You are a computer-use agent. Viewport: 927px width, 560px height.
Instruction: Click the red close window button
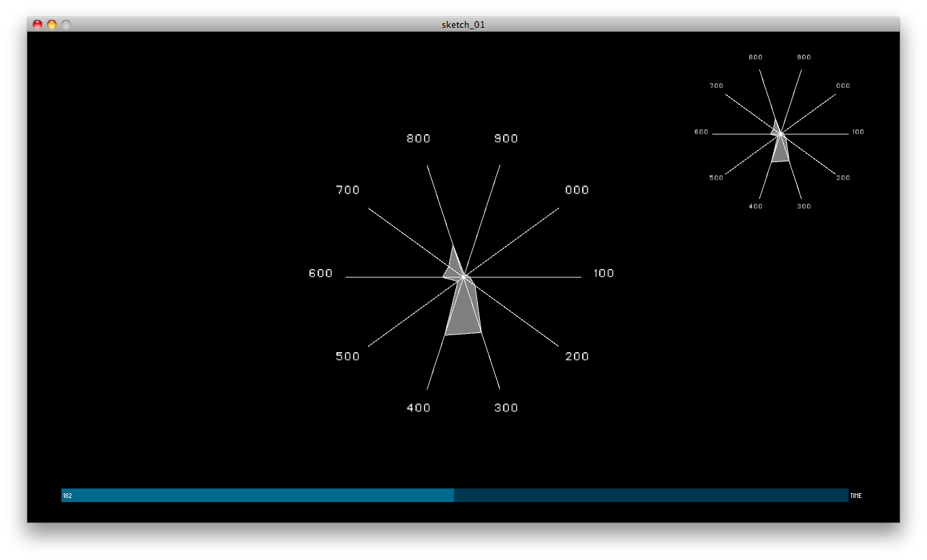[37, 25]
